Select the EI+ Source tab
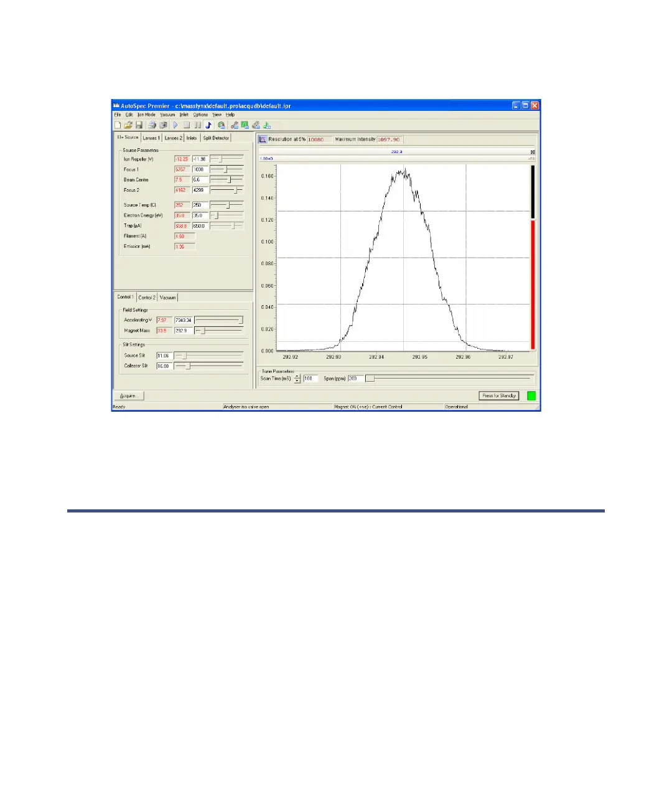 tap(128, 137)
